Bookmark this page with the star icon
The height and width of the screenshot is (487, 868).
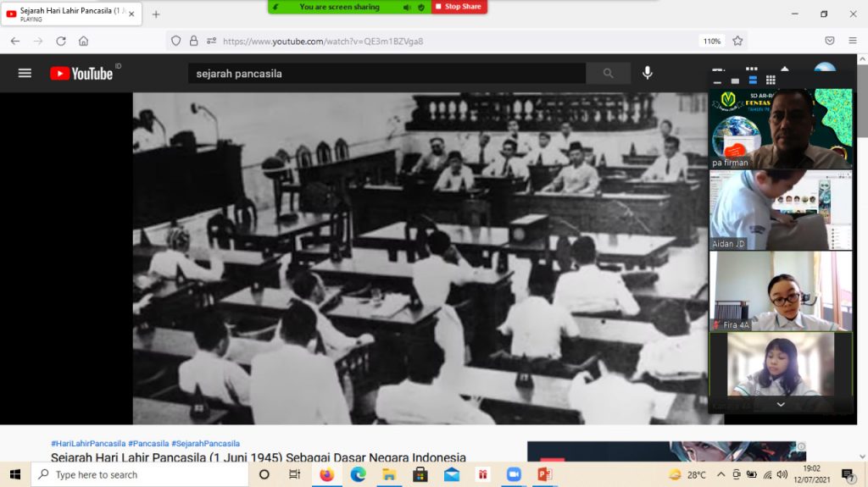coord(737,41)
